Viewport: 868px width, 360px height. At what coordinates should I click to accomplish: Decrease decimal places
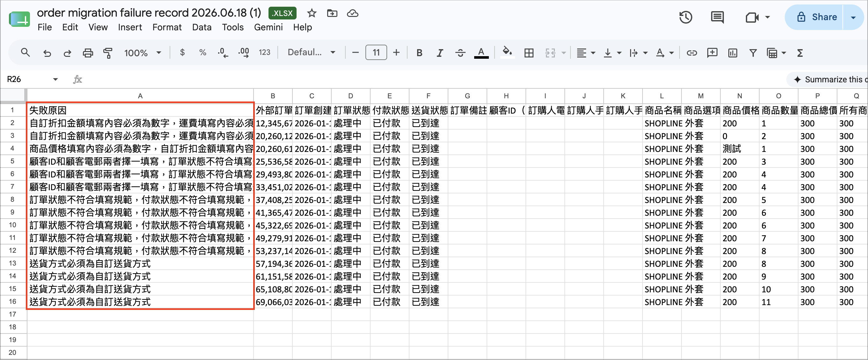click(223, 53)
